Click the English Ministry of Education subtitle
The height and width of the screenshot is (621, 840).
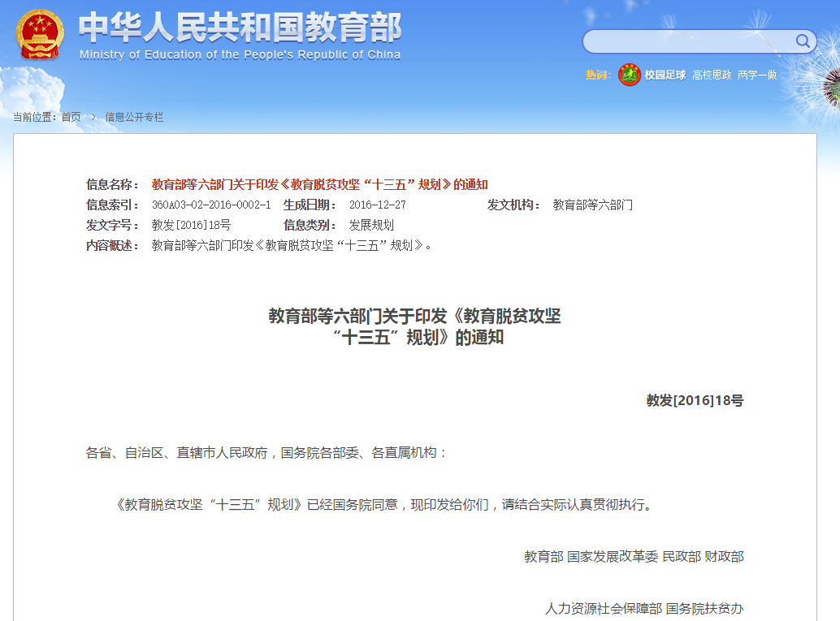[x=240, y=54]
